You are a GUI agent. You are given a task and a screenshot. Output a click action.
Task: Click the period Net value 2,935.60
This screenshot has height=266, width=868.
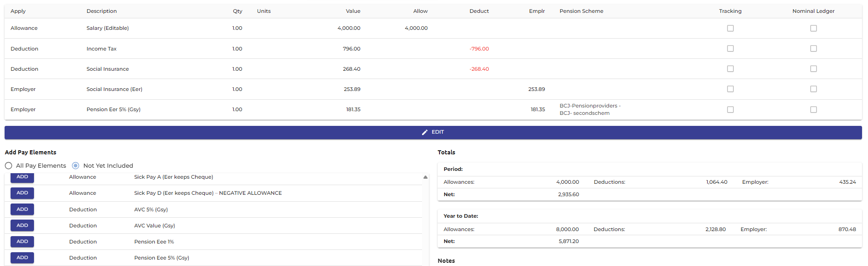click(569, 195)
